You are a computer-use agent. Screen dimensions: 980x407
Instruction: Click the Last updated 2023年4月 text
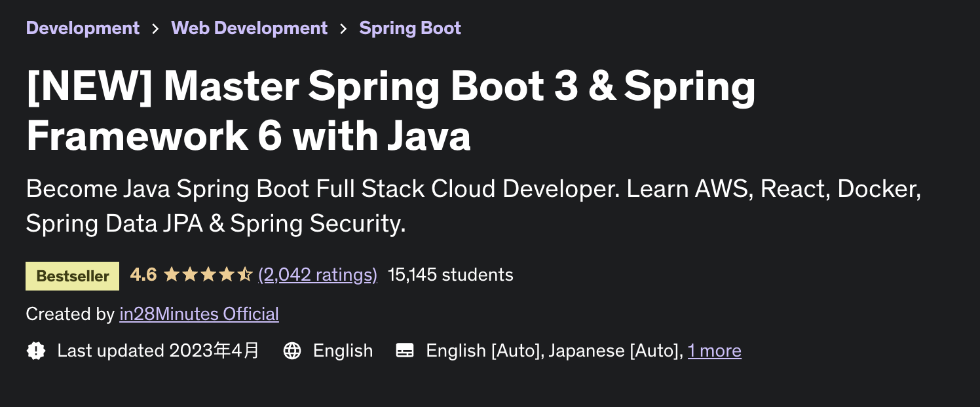158,351
